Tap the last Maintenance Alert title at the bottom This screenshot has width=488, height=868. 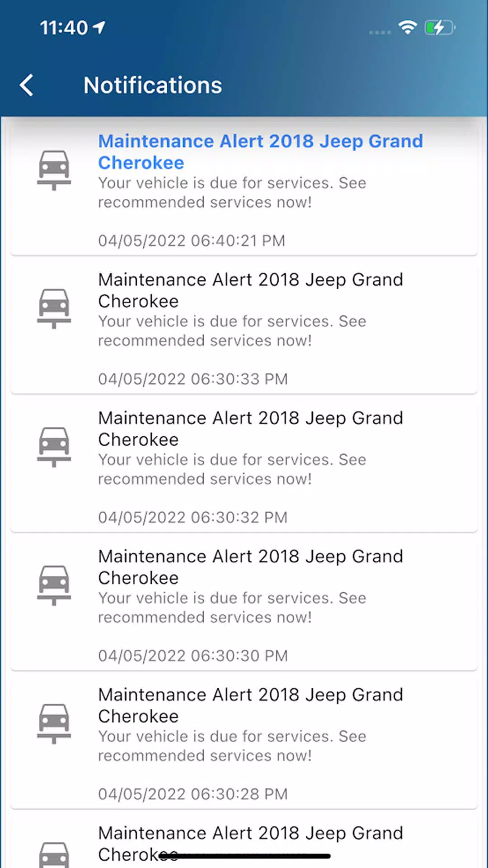pos(250,844)
